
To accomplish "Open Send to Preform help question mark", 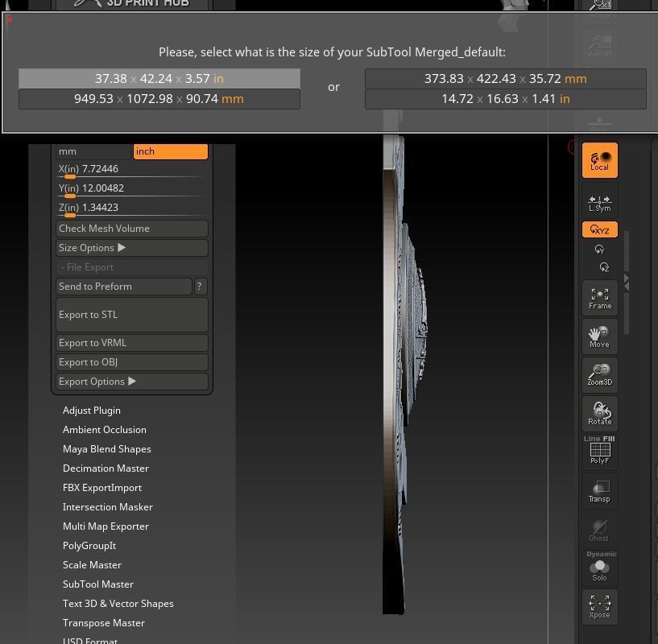I will [200, 287].
